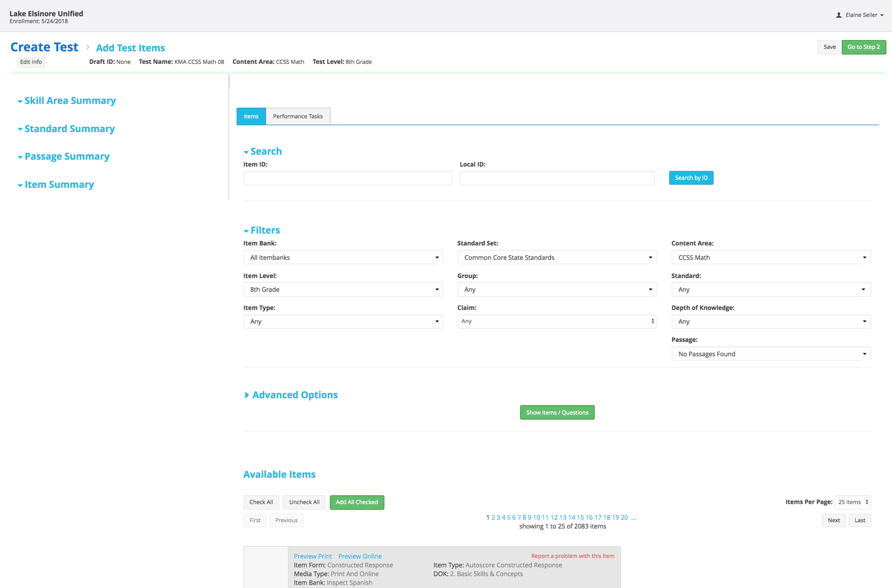Go to page 5 of results
Viewport: 892px width, 588px height.
(x=509, y=517)
